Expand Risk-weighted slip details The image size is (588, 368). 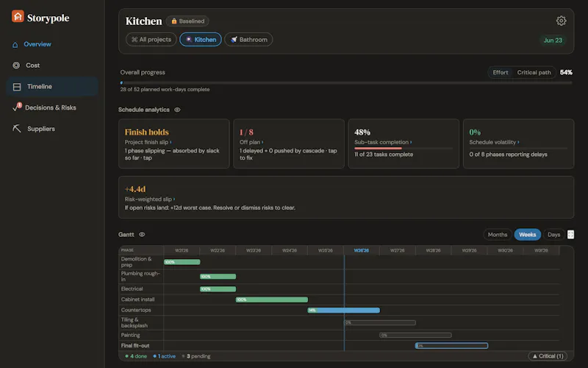pyautogui.click(x=150, y=199)
